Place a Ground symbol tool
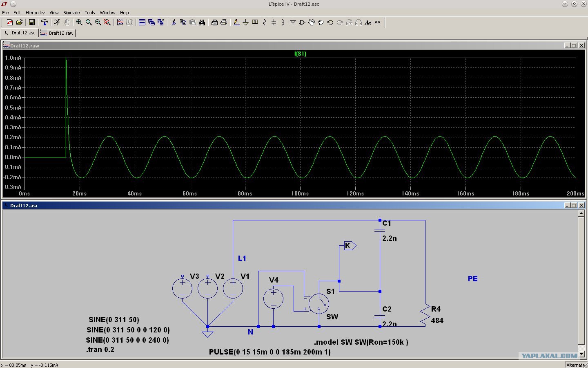This screenshot has width=588, height=368. click(245, 22)
